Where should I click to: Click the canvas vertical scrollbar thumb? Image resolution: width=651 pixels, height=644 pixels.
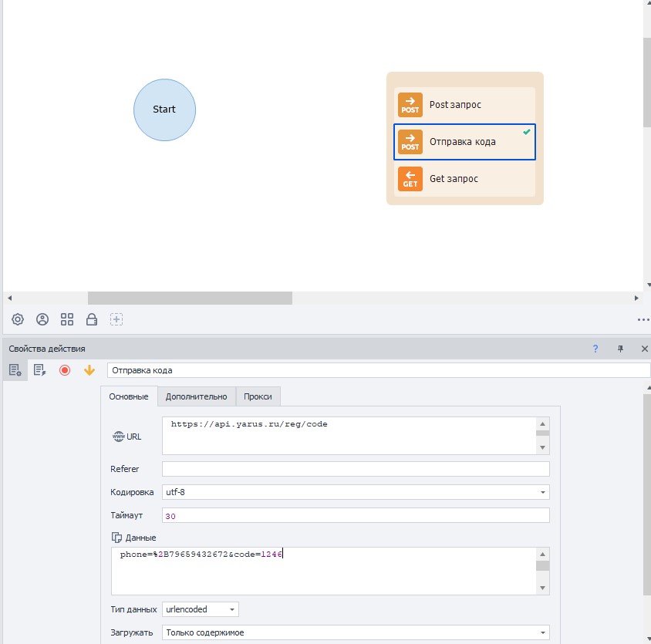647,83
